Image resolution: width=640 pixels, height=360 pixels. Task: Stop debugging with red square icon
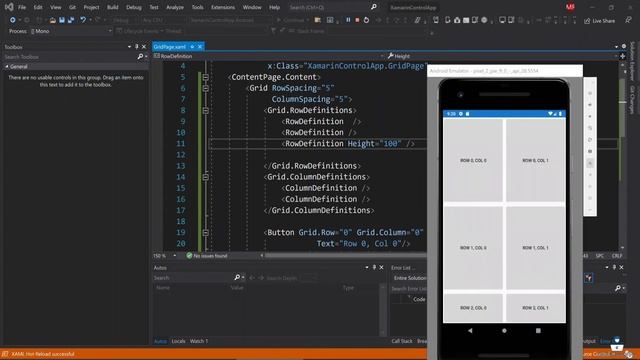[357, 20]
